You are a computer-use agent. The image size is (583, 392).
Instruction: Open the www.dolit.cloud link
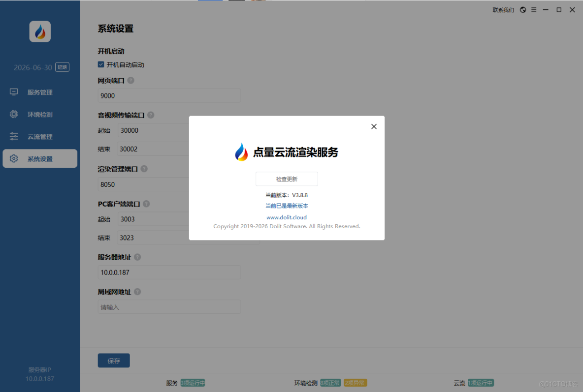(287, 217)
